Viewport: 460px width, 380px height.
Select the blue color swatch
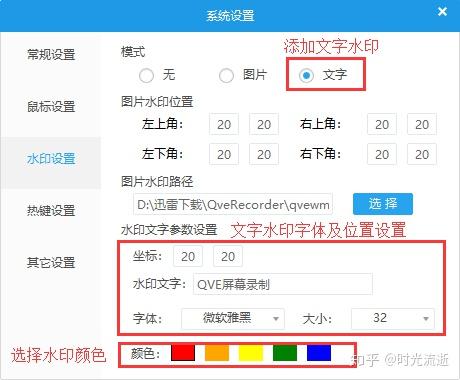click(x=319, y=353)
